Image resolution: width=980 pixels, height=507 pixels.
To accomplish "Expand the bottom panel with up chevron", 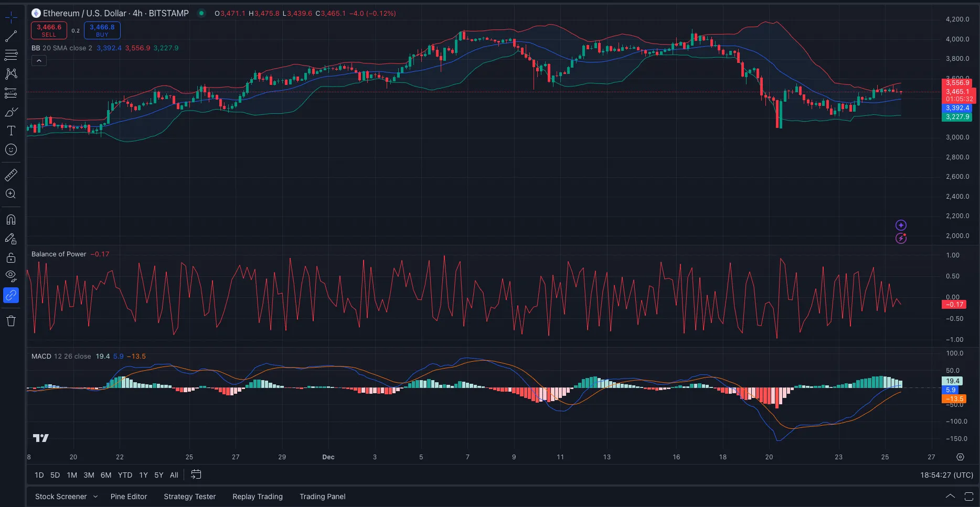I will 950,496.
